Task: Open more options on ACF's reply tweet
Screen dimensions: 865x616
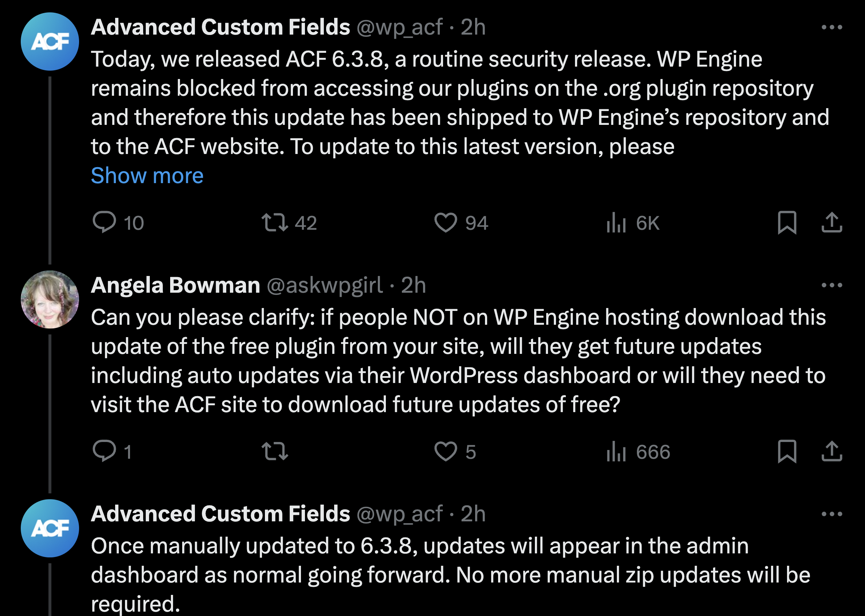Action: coord(831,514)
